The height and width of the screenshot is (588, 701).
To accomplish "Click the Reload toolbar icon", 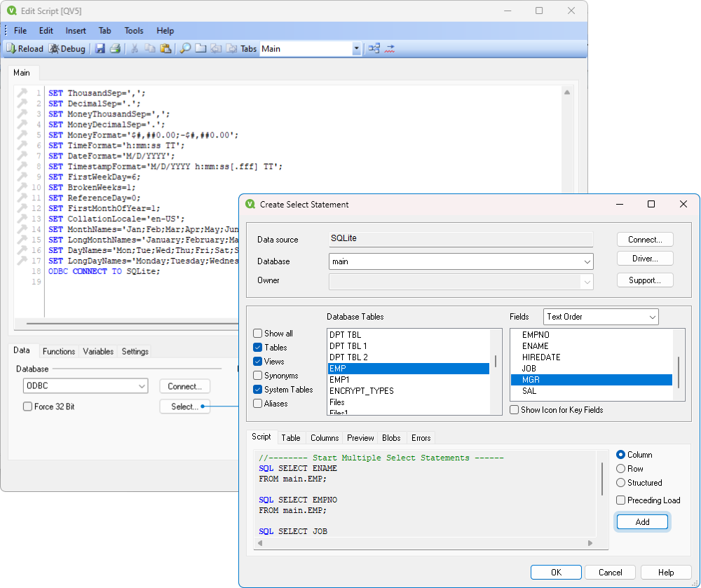I will (x=25, y=48).
